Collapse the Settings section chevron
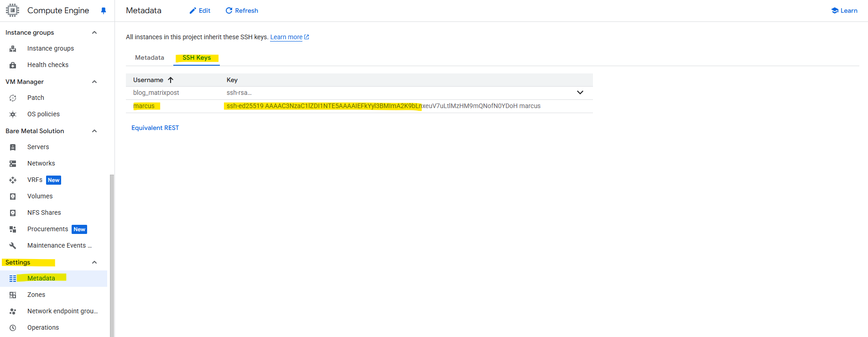 [94, 262]
